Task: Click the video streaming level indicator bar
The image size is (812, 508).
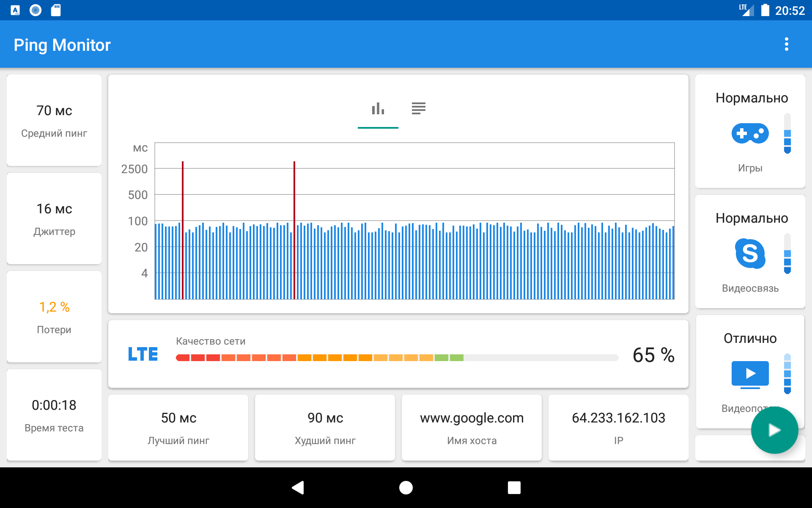Action: (787, 374)
